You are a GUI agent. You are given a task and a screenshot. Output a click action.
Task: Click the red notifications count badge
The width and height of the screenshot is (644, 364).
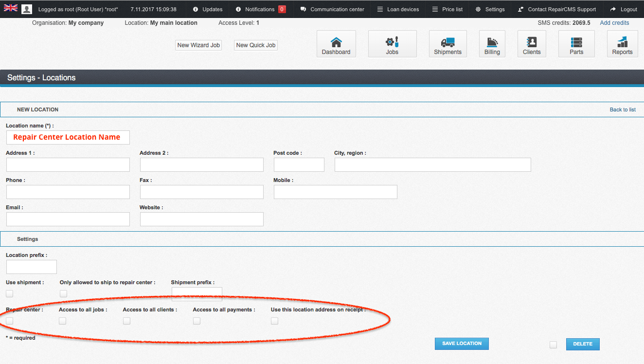click(x=282, y=9)
